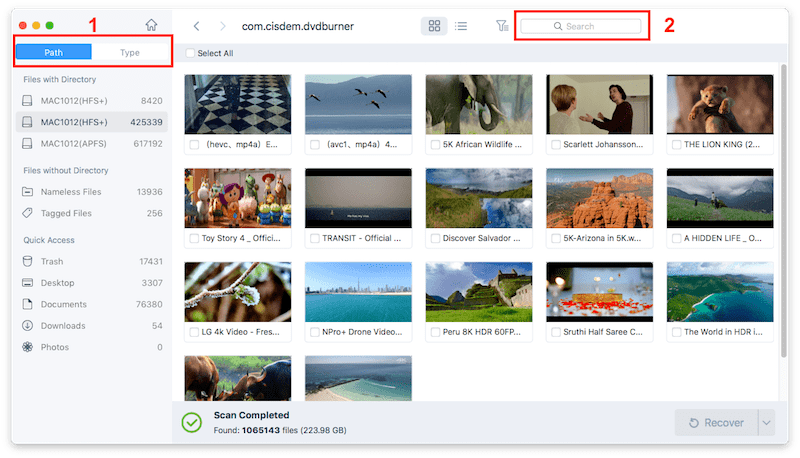The height and width of the screenshot is (458, 800).
Task: Select the Path tab
Action: tap(54, 52)
